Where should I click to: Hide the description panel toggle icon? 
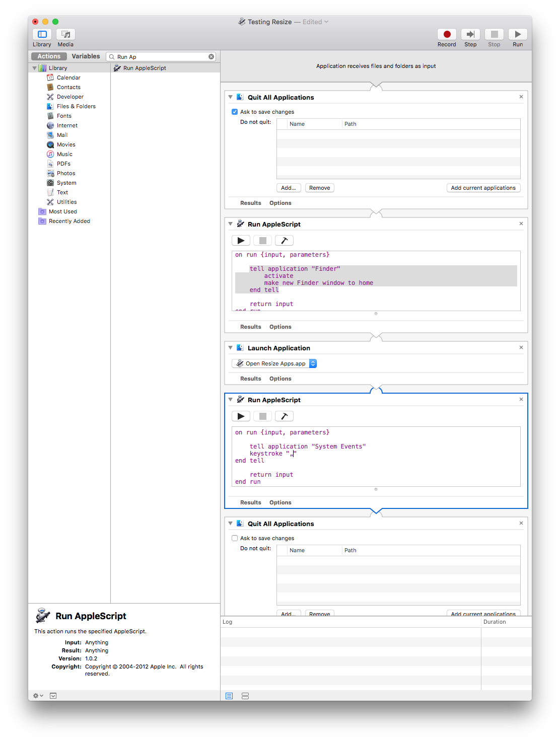(53, 696)
